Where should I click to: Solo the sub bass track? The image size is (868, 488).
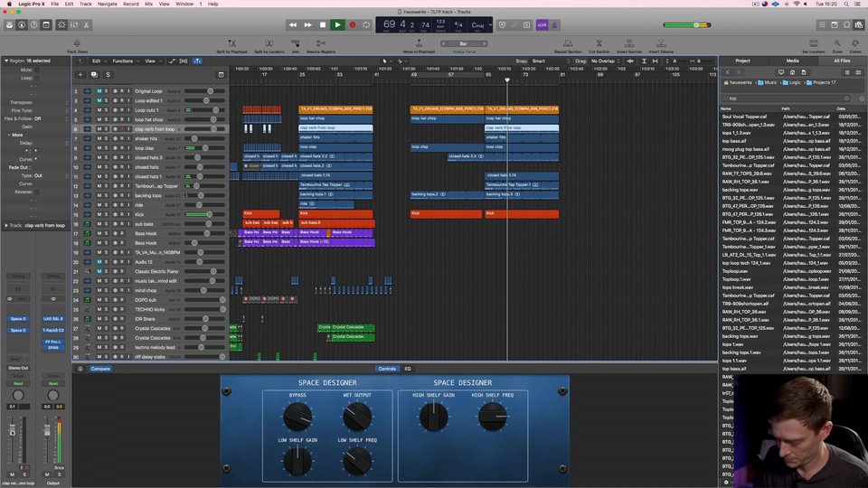[107, 224]
